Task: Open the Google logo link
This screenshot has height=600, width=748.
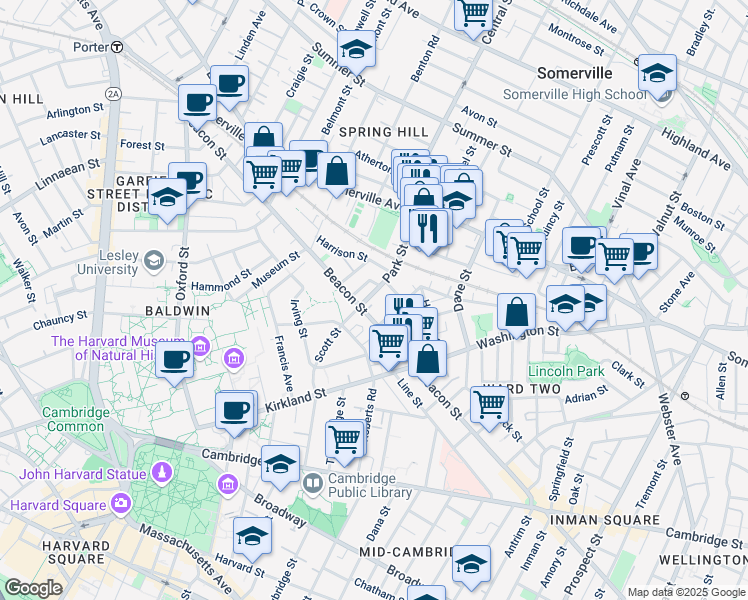Action: (33, 589)
